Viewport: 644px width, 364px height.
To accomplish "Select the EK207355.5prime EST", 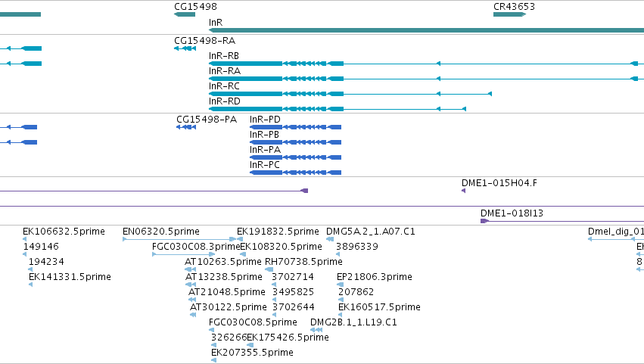I will pos(252,353).
